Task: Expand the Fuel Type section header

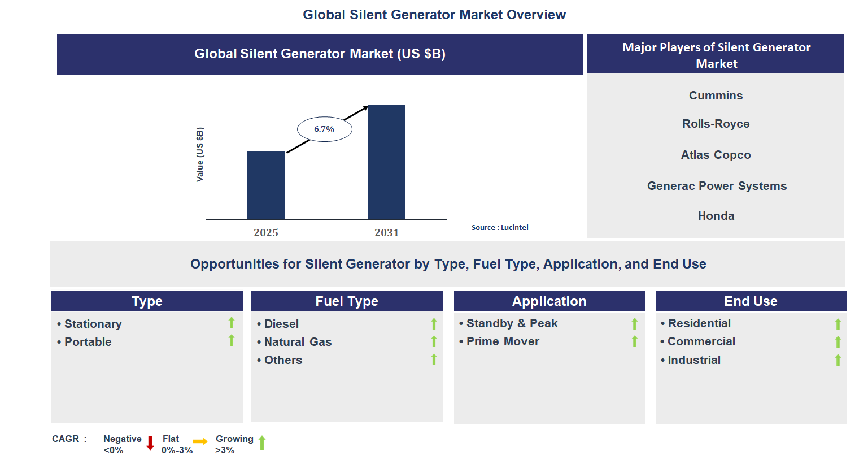Action: coord(347,301)
